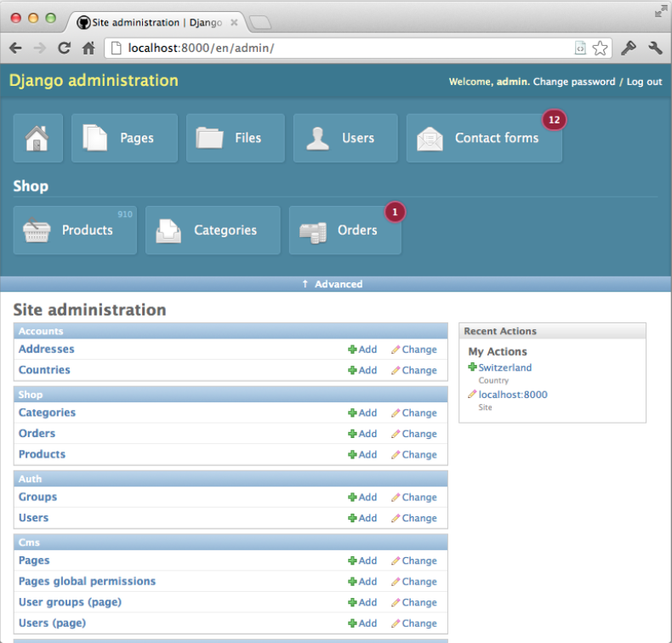Click the pin extension icon in toolbar
This screenshot has height=643, width=672.
coord(629,48)
